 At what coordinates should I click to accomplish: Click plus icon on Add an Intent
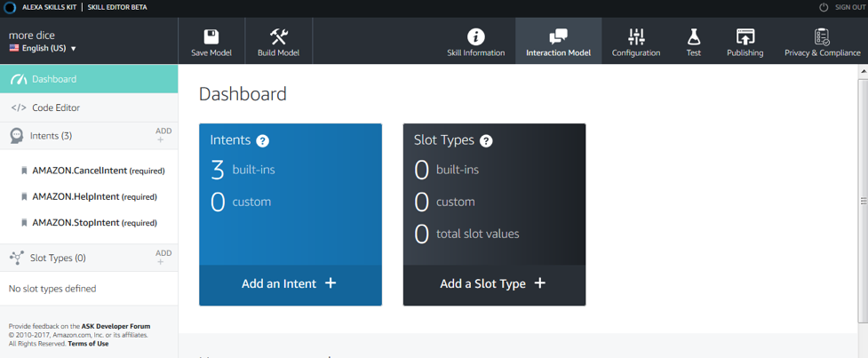[330, 283]
